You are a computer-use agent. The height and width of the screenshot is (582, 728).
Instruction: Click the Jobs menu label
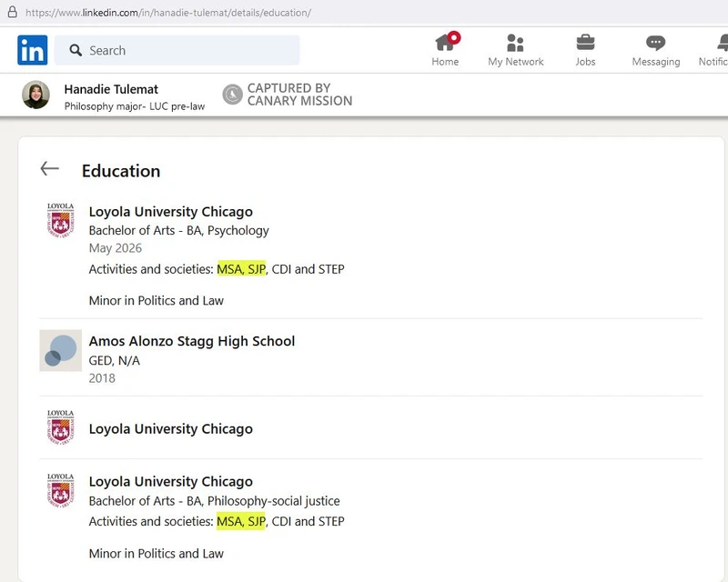585,62
